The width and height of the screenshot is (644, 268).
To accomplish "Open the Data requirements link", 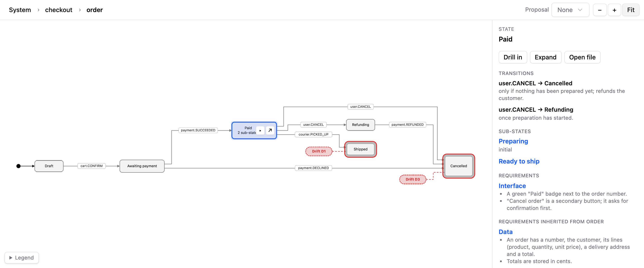I will tap(506, 232).
